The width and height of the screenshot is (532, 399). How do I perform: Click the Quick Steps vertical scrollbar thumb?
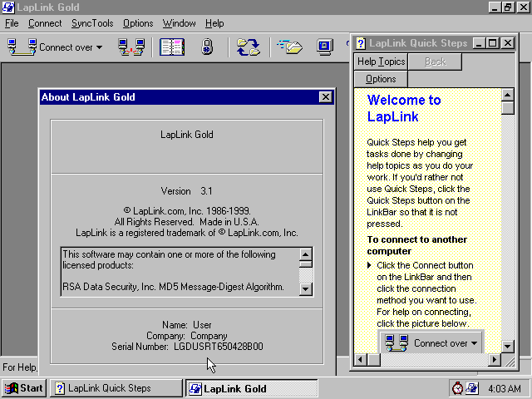[508, 108]
